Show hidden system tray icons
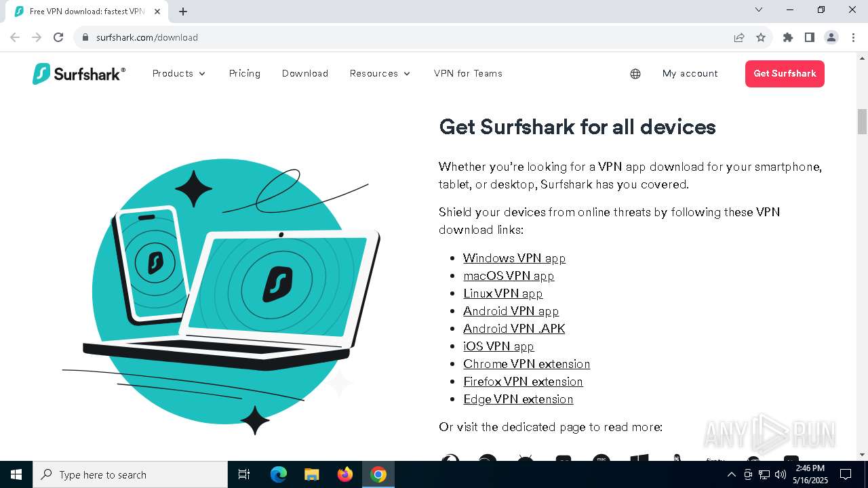This screenshot has height=488, width=868. pyautogui.click(x=732, y=474)
